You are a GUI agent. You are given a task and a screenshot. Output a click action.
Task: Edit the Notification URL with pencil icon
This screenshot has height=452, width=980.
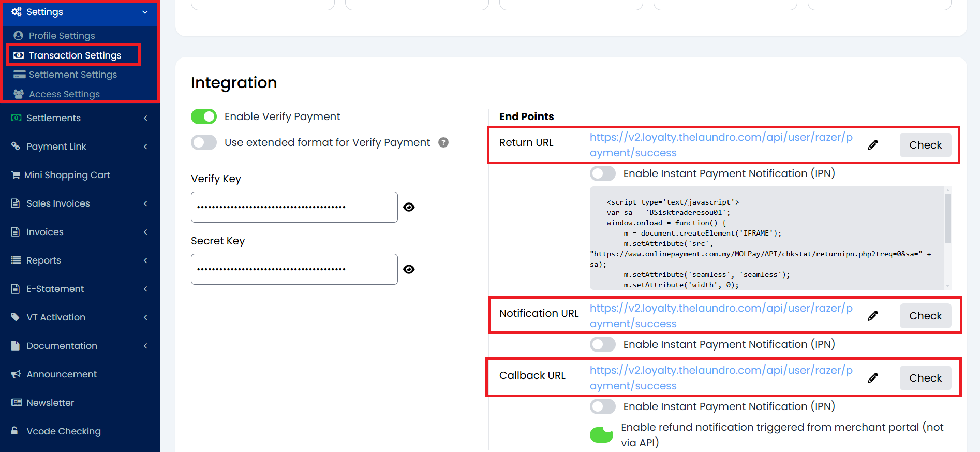pos(873,316)
